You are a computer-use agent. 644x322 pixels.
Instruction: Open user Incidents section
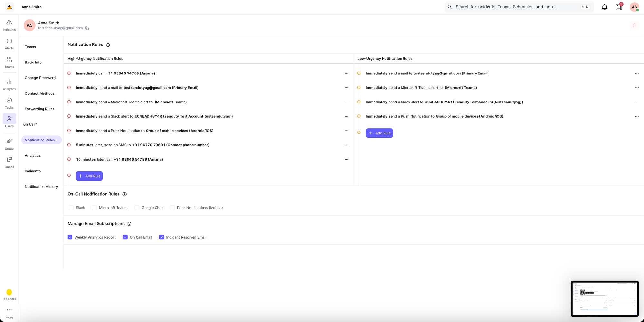click(33, 171)
